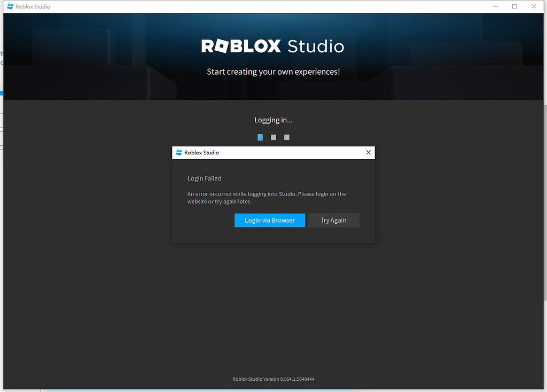
Task: Click the ROBLOX Studio logo in the banner
Action: point(273,46)
